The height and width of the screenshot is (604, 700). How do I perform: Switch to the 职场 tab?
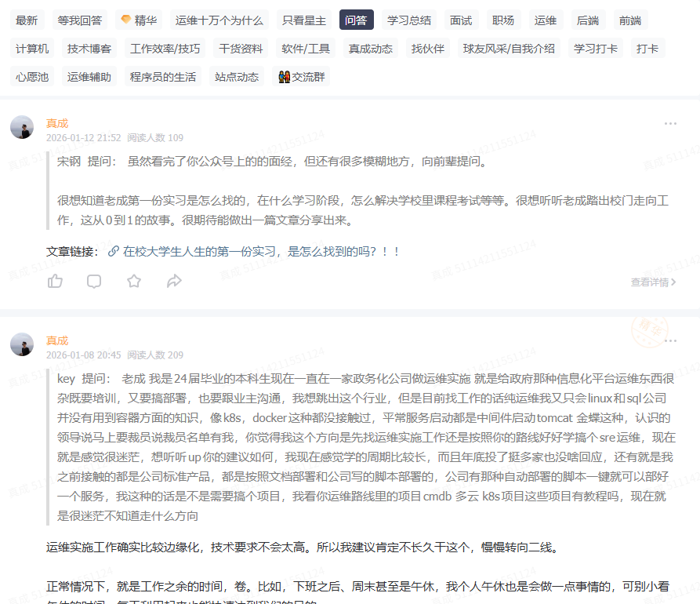pos(503,20)
